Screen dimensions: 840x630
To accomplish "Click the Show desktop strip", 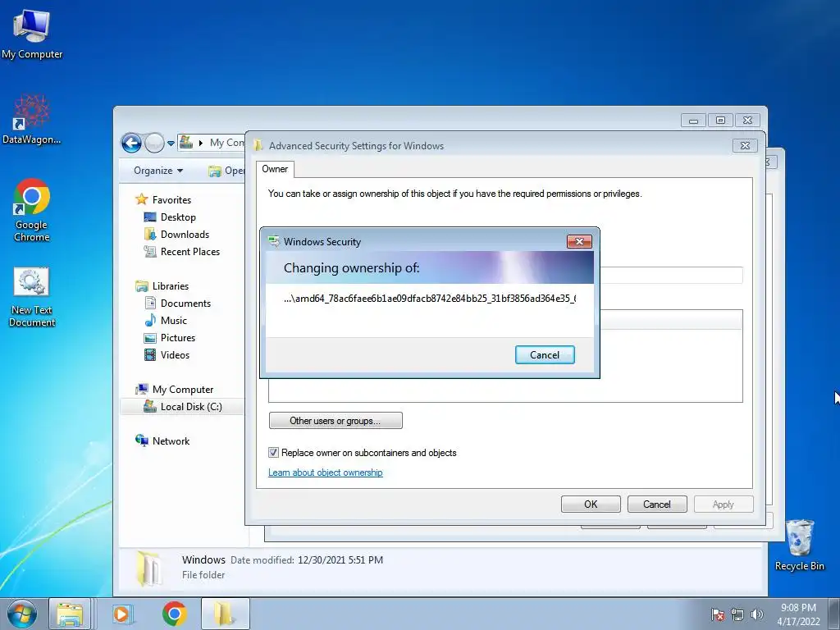I will 834,614.
